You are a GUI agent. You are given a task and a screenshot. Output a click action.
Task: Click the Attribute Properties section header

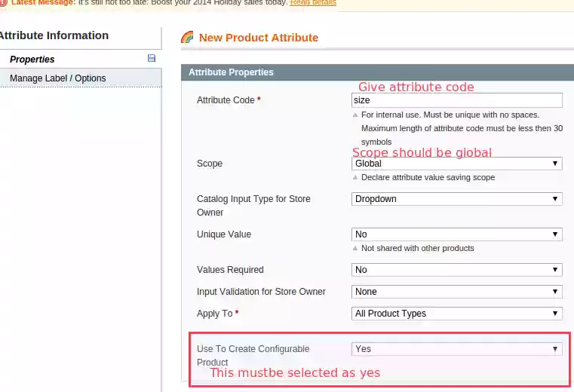click(x=377, y=72)
